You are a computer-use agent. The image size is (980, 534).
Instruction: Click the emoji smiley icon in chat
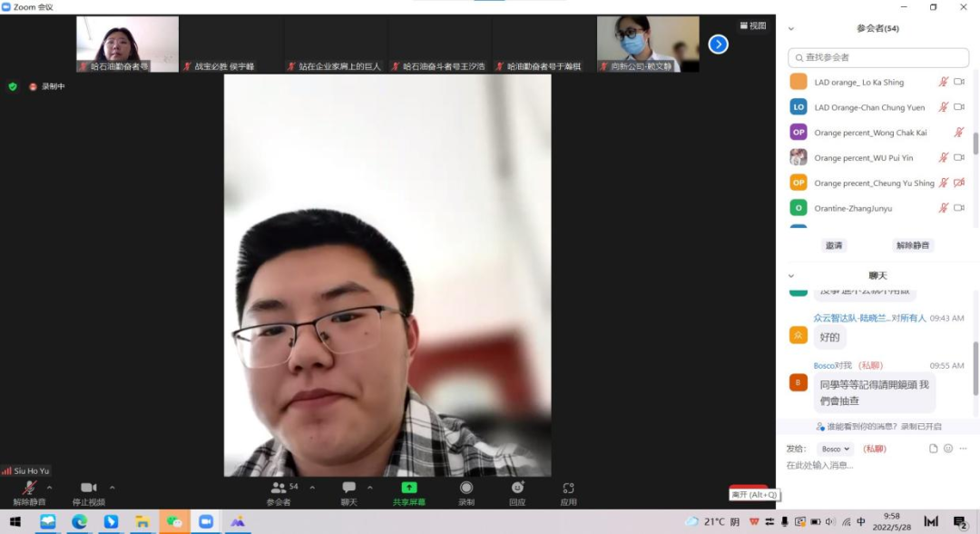(948, 449)
